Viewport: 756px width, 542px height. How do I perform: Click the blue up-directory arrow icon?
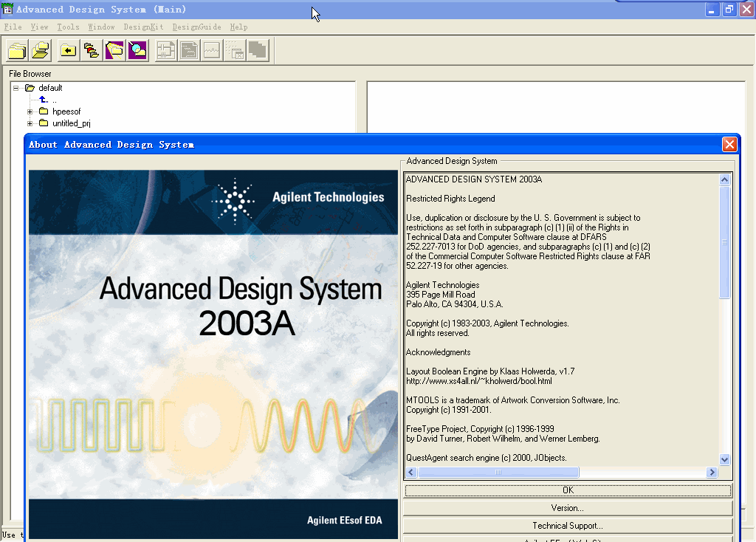44,100
